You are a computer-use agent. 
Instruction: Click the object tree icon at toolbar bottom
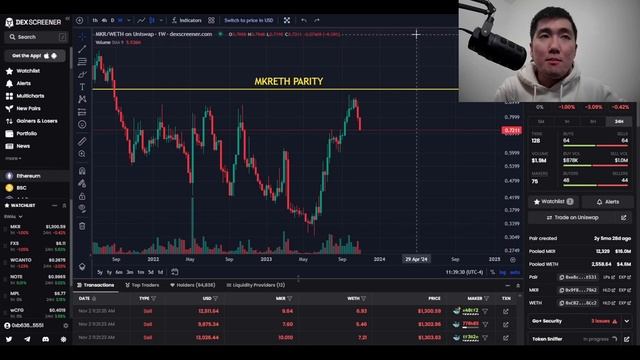pyautogui.click(x=82, y=267)
